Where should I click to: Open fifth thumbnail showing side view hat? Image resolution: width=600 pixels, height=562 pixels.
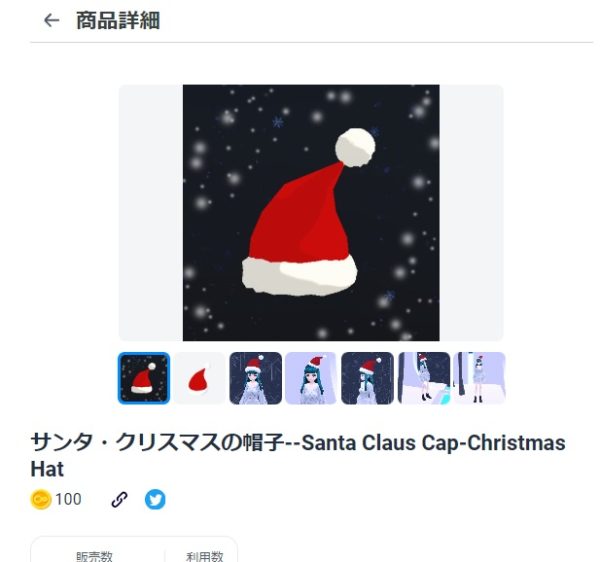367,378
